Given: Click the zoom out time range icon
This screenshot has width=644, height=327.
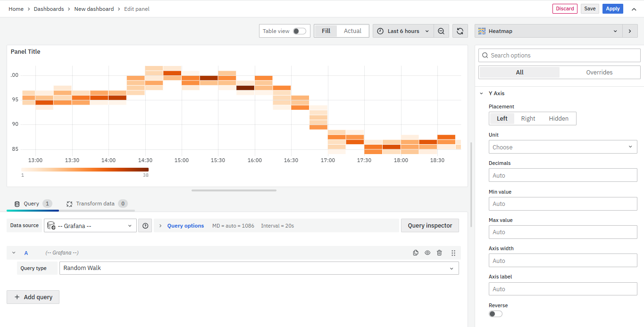Looking at the screenshot, I should 441,31.
